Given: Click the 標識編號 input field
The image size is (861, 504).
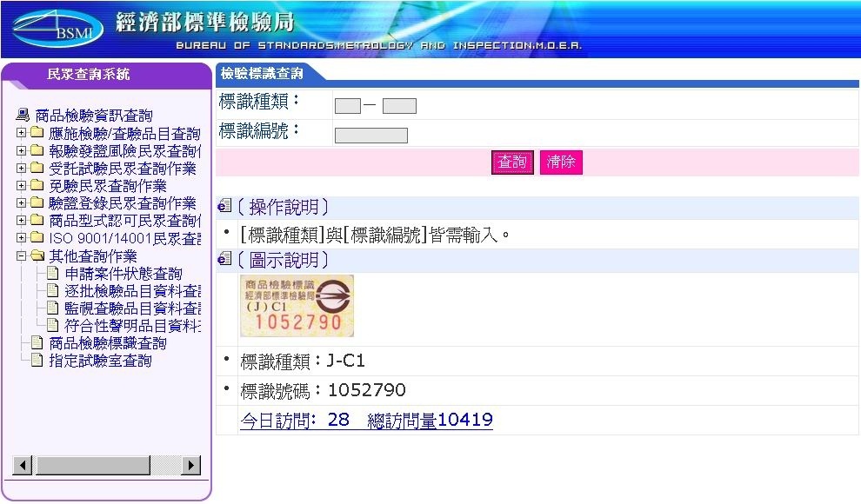Looking at the screenshot, I should click(370, 135).
